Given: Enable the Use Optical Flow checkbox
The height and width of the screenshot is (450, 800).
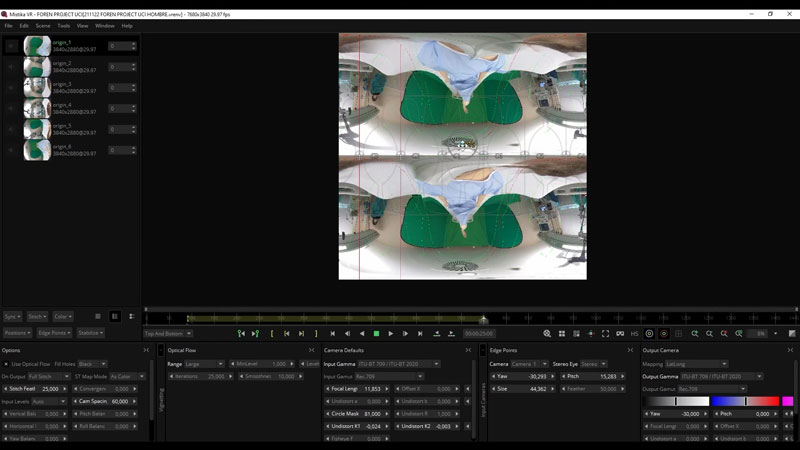Looking at the screenshot, I should pos(6,364).
